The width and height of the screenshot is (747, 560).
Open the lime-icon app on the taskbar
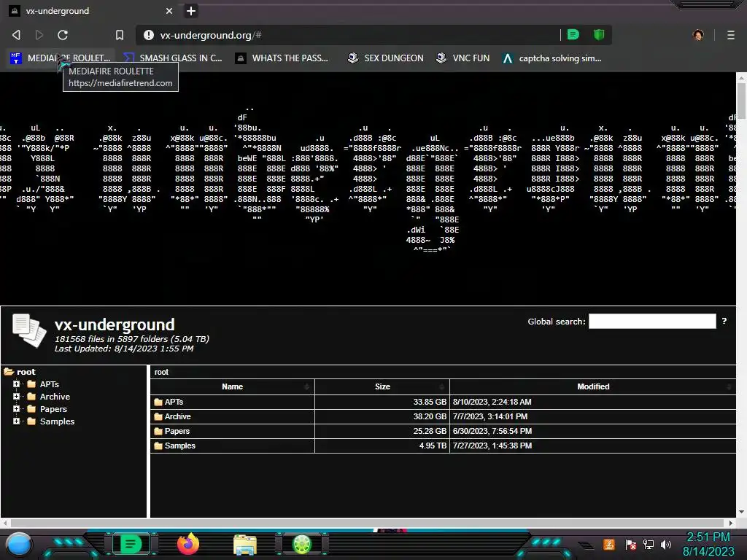point(301,544)
